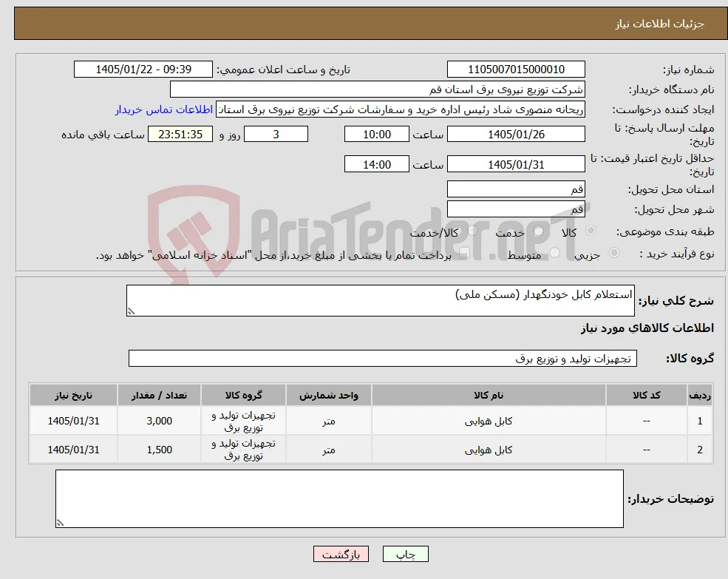Click the buyer organization name field
Image resolution: width=728 pixels, height=579 pixels.
(378, 89)
